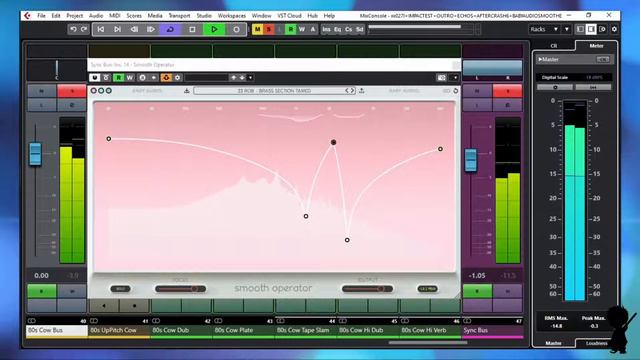Click the plugin header gear settings icon

178,78
